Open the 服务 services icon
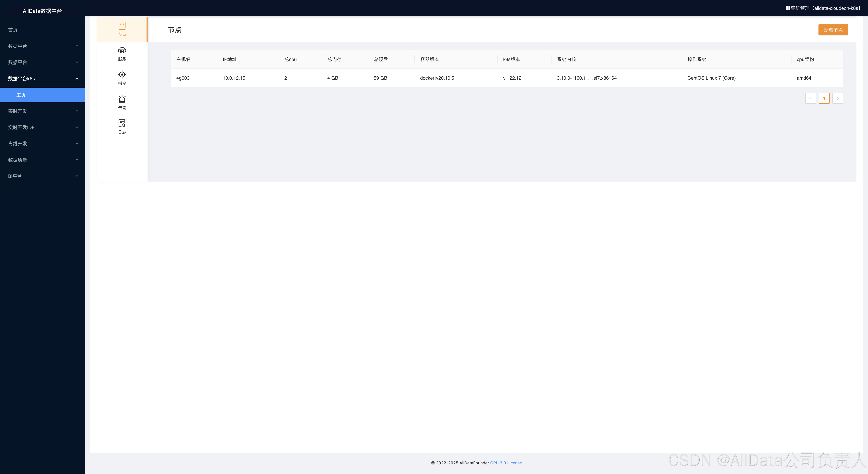Viewport: 868px width, 474px height. coord(122,54)
